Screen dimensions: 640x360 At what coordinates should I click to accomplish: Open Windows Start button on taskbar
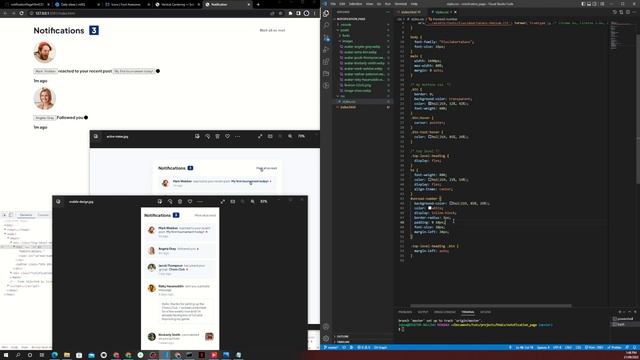coord(6,355)
